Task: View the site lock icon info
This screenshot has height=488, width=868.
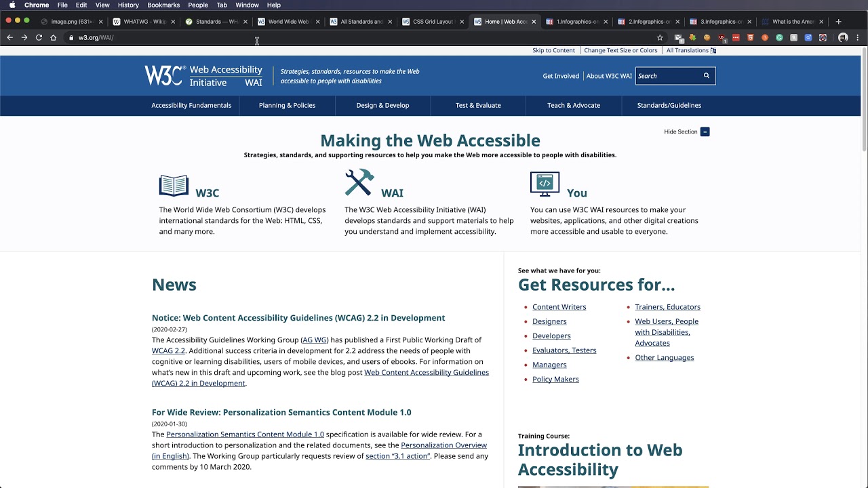Action: 71,37
